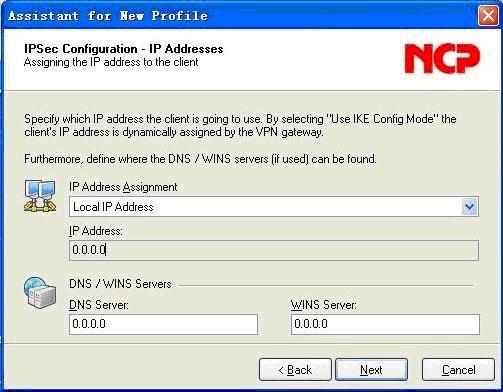Click the IPSec Configuration - IP Addresses heading

[x=124, y=49]
